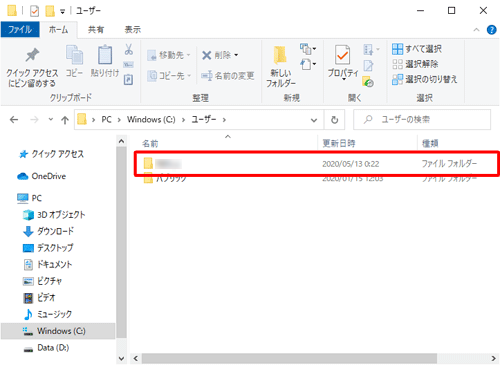This screenshot has height=365, width=500.
Task: Open Customize Quick Access Toolbar dropdown
Action: click(62, 11)
